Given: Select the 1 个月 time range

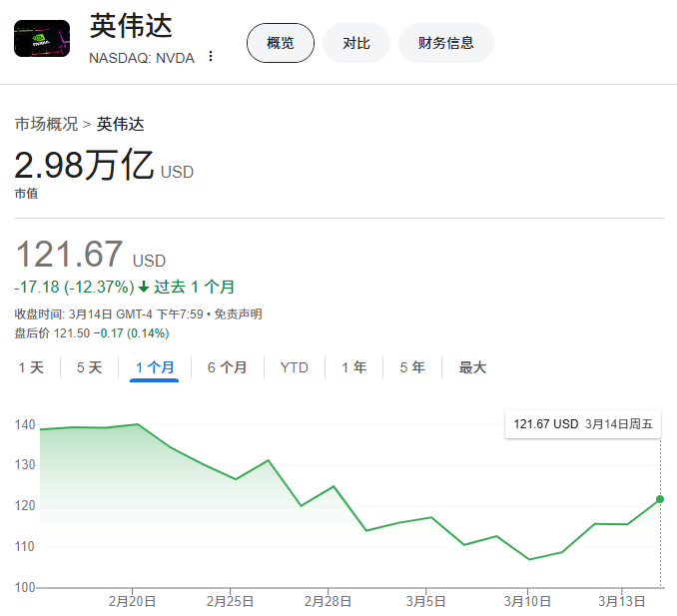Looking at the screenshot, I should click(155, 367).
